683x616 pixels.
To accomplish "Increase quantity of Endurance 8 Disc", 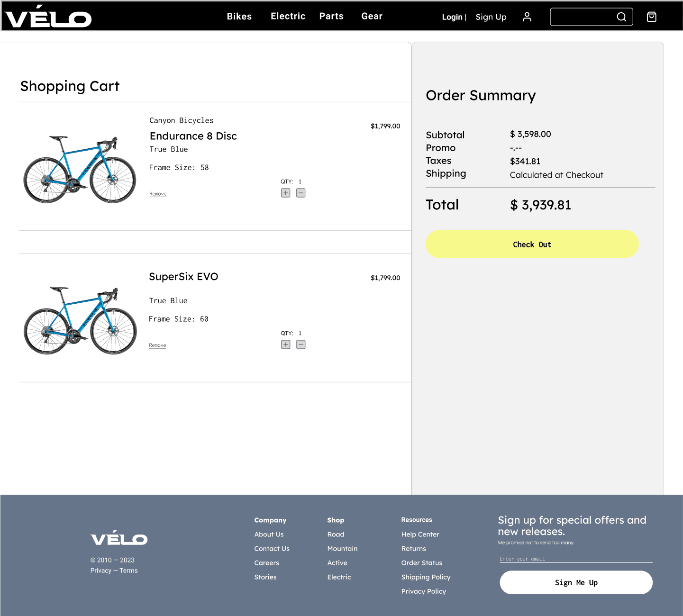I will pos(285,193).
